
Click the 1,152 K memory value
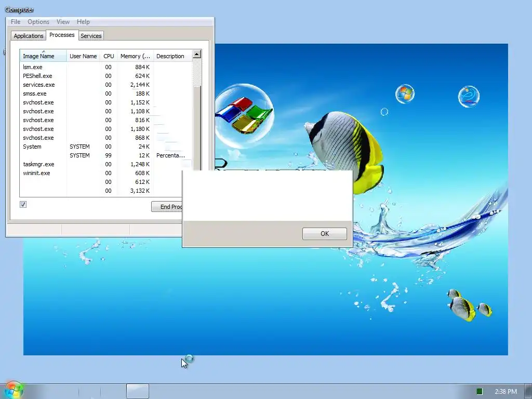tap(140, 102)
